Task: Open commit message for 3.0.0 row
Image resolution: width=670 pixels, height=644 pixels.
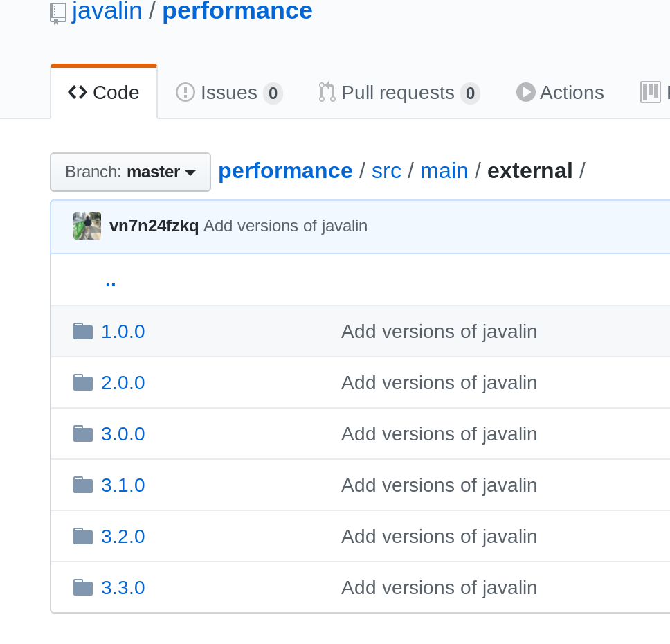Action: point(440,434)
